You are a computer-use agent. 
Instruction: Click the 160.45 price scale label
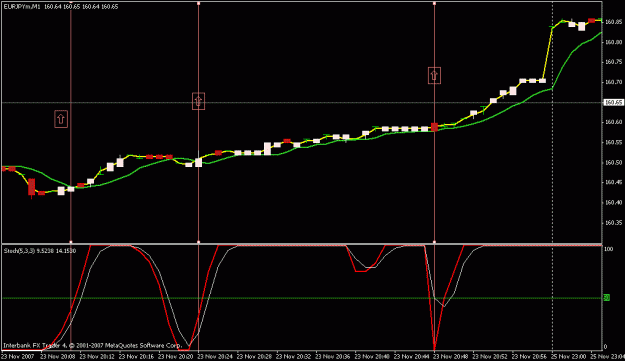[x=613, y=182]
